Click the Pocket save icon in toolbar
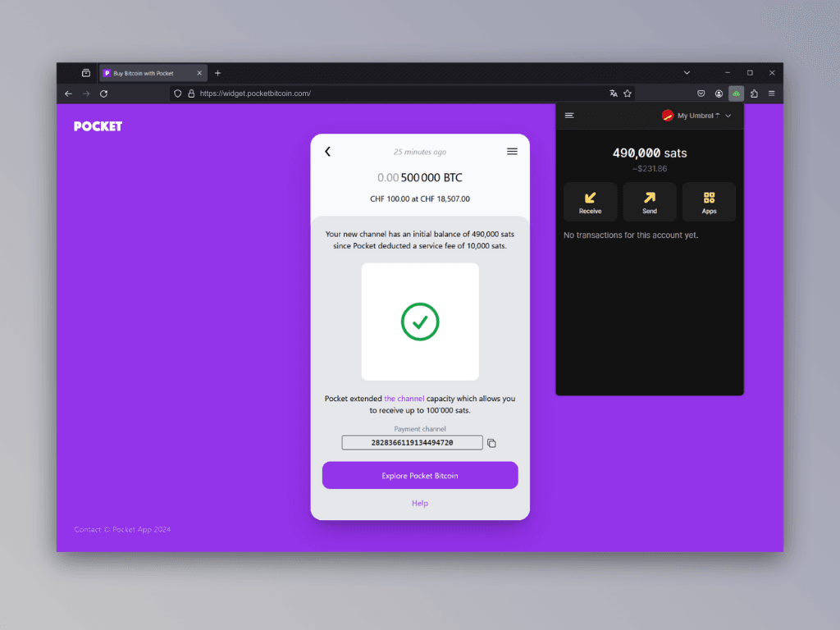The image size is (840, 630). [701, 94]
